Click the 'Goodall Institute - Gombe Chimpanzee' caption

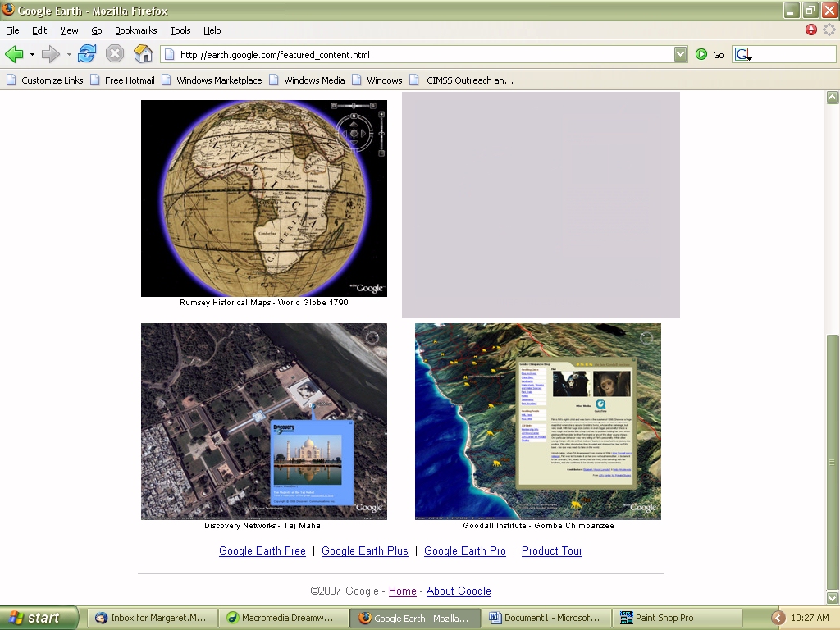pyautogui.click(x=538, y=526)
